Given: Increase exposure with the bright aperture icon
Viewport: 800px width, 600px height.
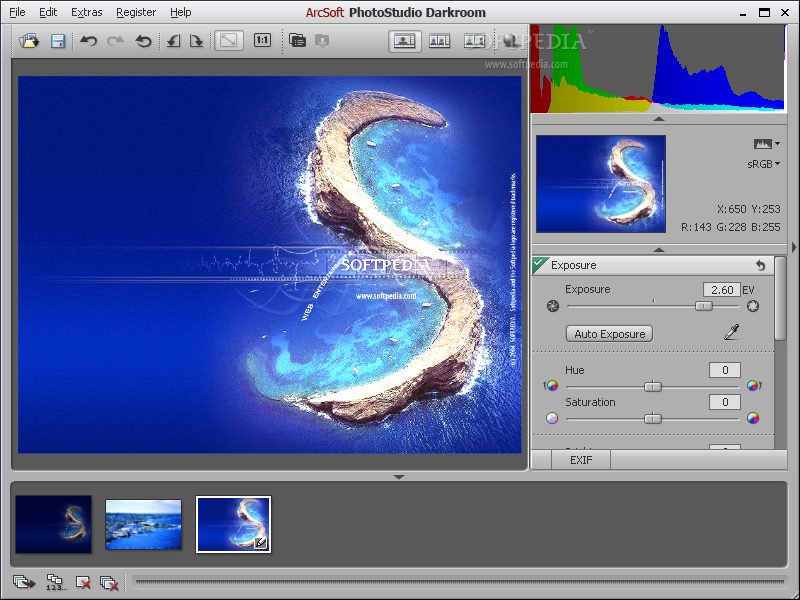Looking at the screenshot, I should click(753, 306).
